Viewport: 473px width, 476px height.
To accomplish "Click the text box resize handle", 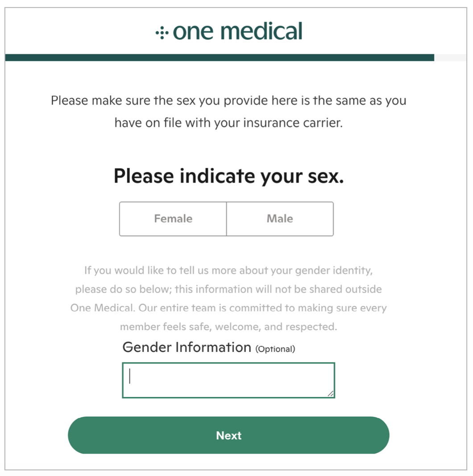I will 330,393.
